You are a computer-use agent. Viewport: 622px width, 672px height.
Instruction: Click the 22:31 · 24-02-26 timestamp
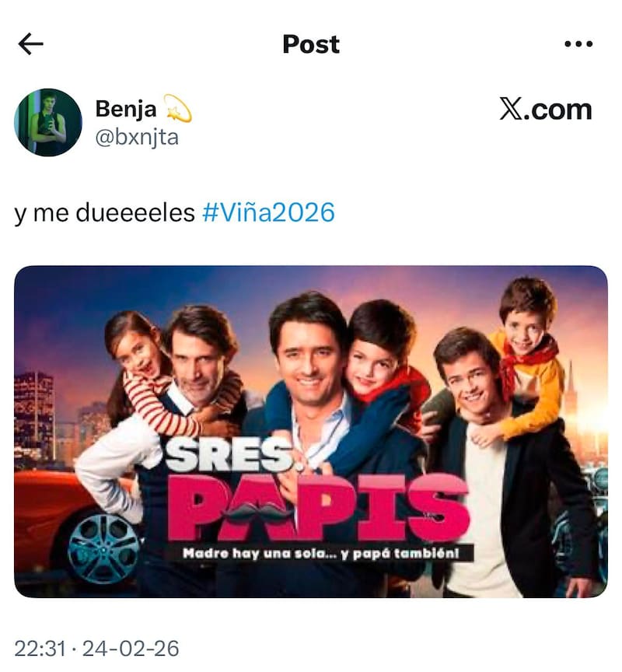pyautogui.click(x=97, y=649)
